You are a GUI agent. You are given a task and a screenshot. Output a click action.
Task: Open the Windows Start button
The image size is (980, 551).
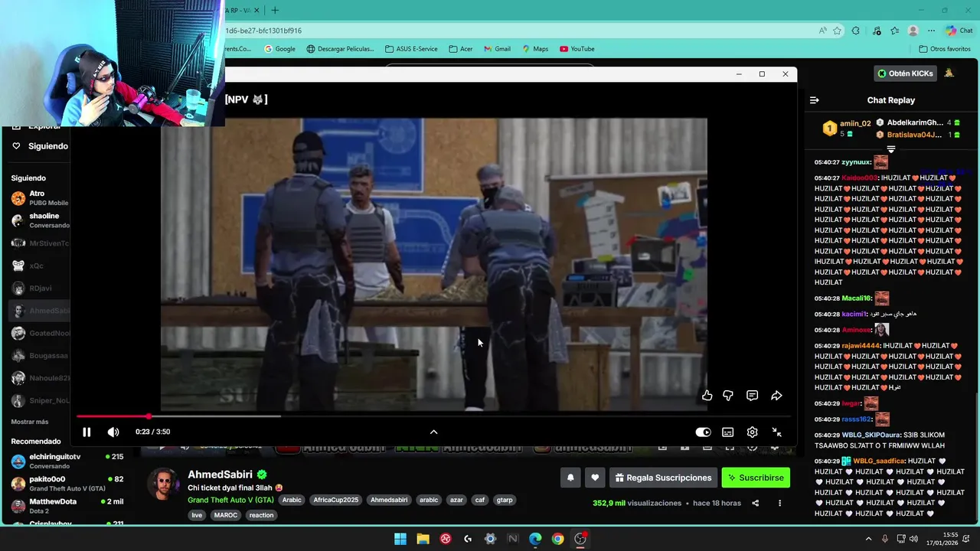coord(400,539)
